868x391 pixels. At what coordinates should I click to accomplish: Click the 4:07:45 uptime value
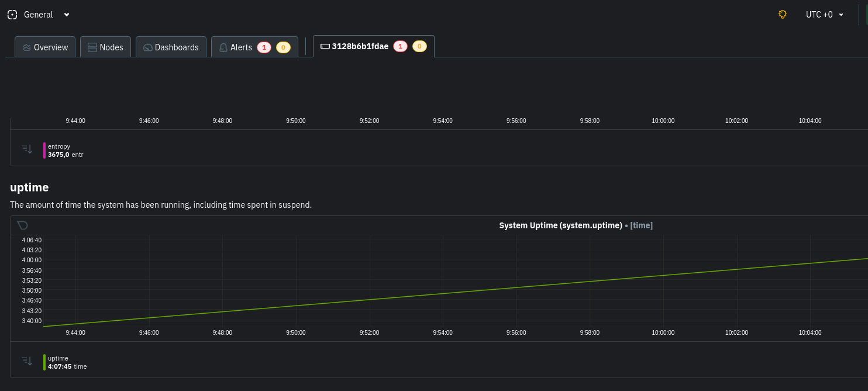[x=60, y=366]
